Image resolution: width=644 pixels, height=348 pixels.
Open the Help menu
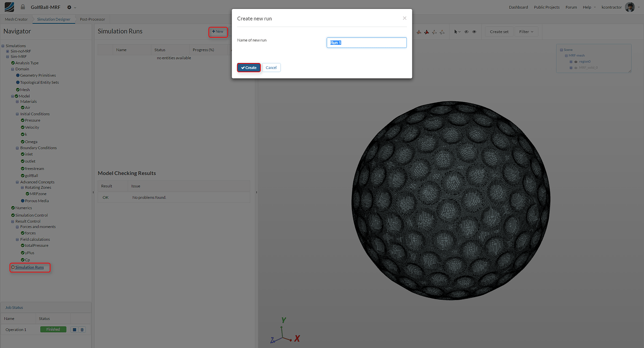(x=588, y=7)
